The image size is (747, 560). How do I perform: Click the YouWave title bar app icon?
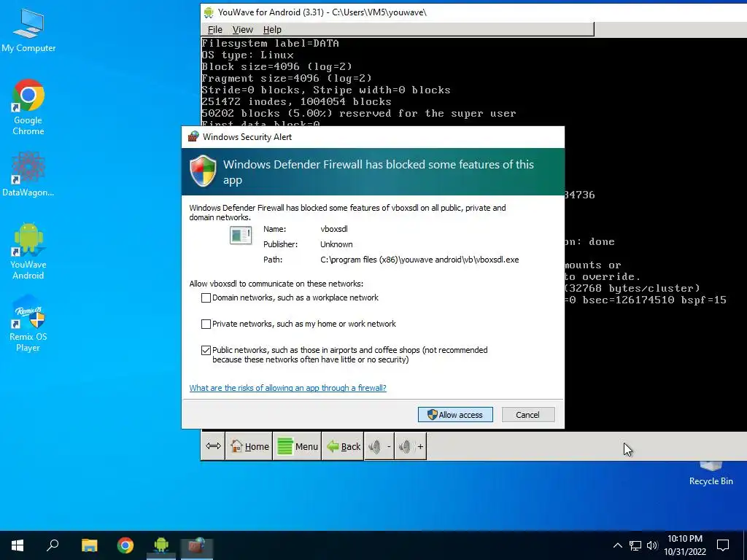[x=209, y=12]
